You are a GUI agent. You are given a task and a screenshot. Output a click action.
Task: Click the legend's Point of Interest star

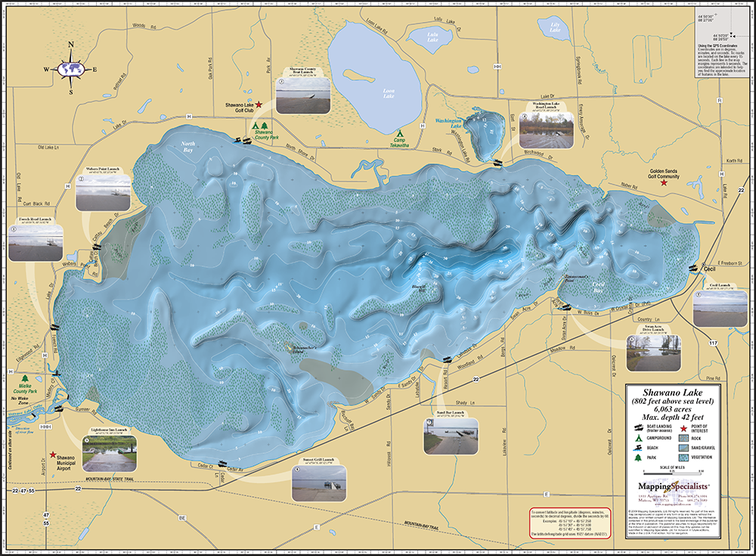click(683, 429)
